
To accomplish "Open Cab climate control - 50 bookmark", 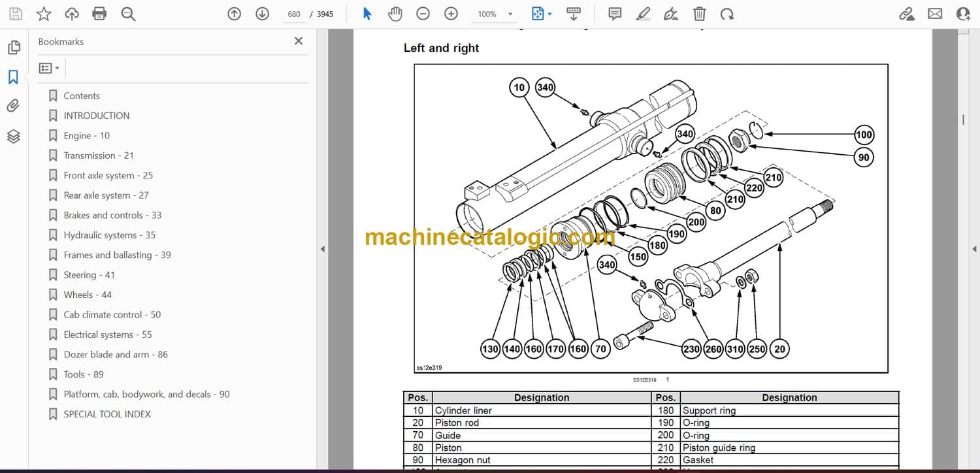I will click(112, 314).
